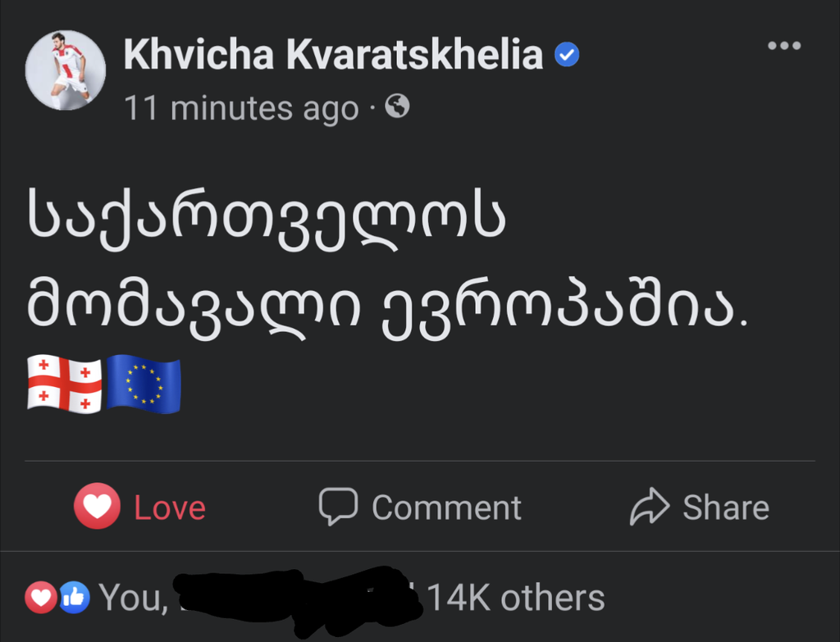This screenshot has width=840, height=642.
Task: Click the Comment speech bubble icon
Action: 338,507
